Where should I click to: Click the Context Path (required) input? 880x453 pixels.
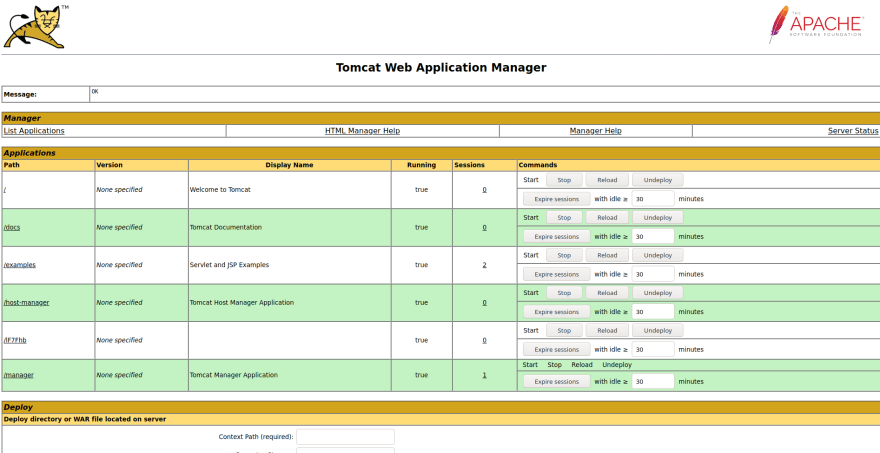pos(345,437)
